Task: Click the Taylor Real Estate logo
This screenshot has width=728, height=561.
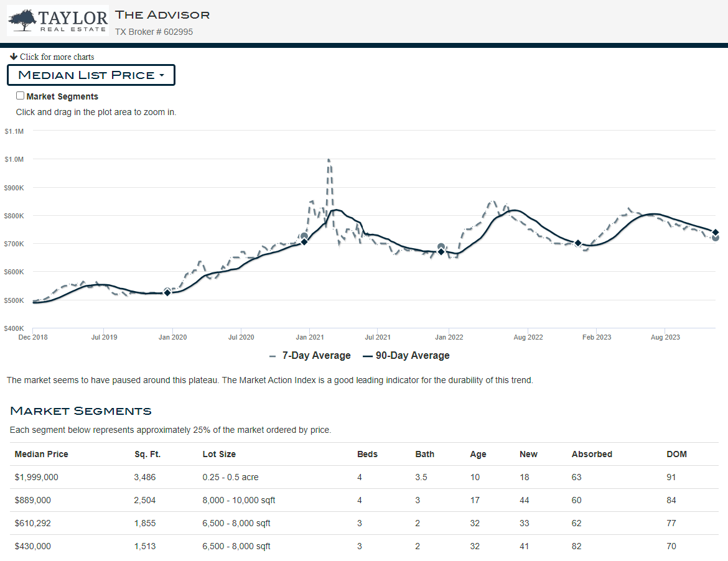Action: pos(58,21)
